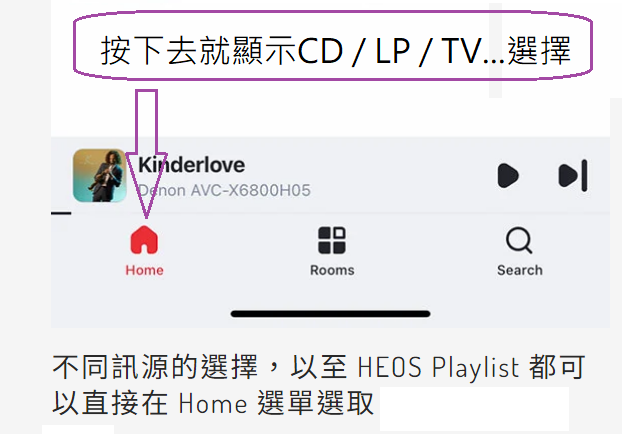Go to the Search tab label

pyautogui.click(x=520, y=270)
